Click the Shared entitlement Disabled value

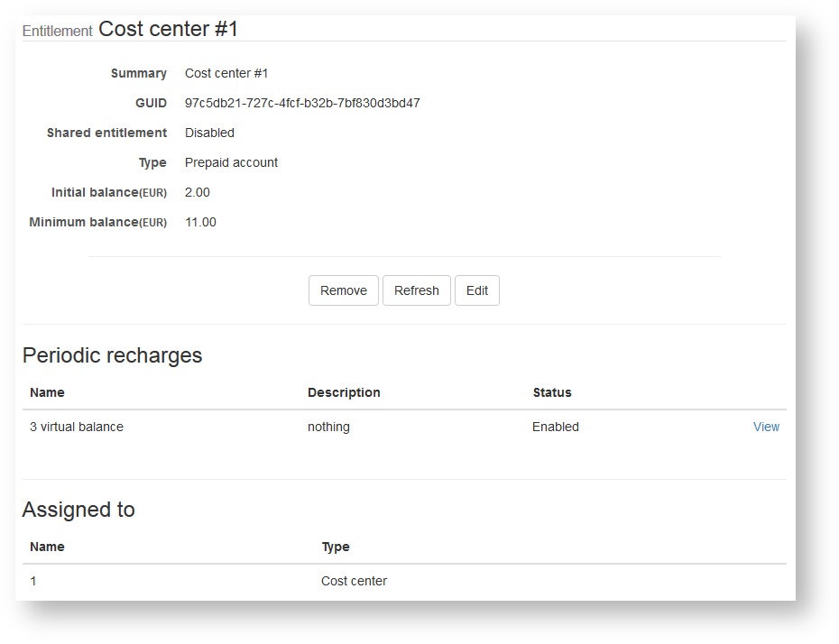[209, 133]
